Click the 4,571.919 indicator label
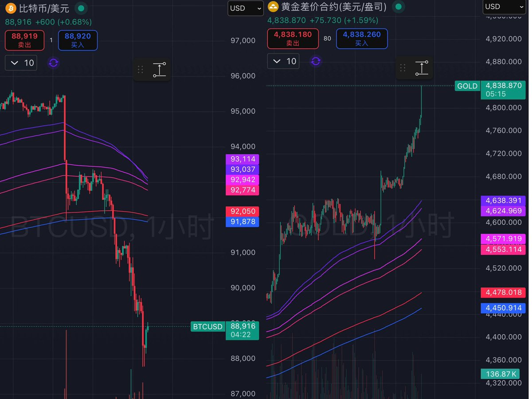 (504, 239)
